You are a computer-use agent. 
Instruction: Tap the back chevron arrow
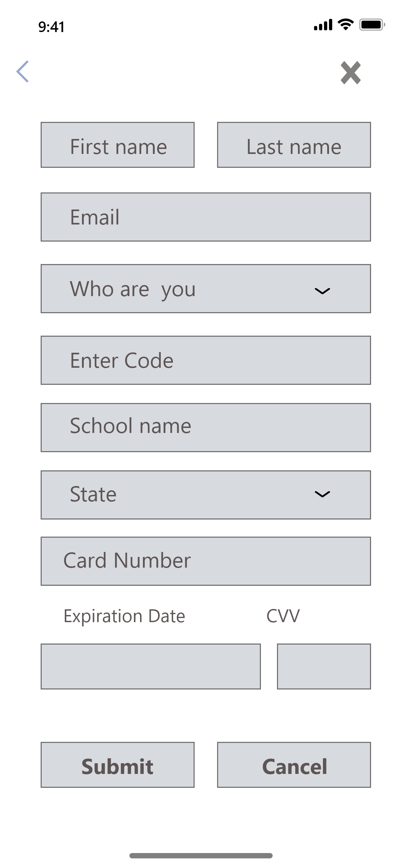[x=22, y=72]
